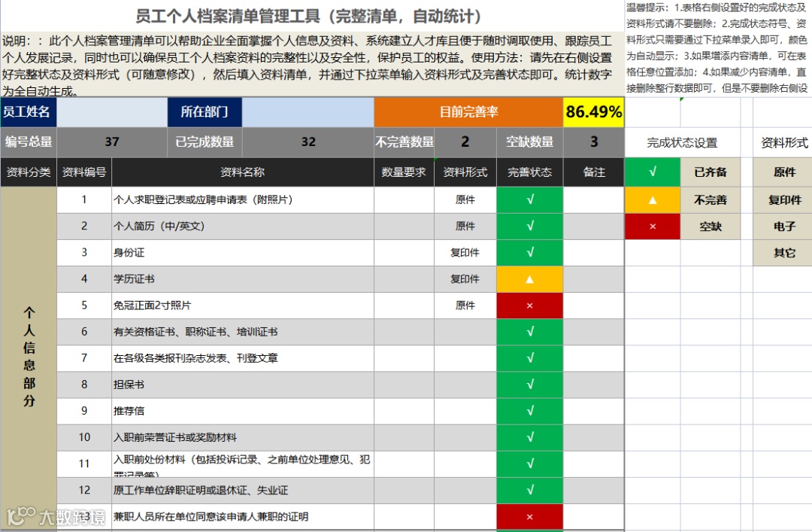Screen dimensions: 812x532
Task: Click yellow triangle status for 学历证书 row
Action: [529, 279]
